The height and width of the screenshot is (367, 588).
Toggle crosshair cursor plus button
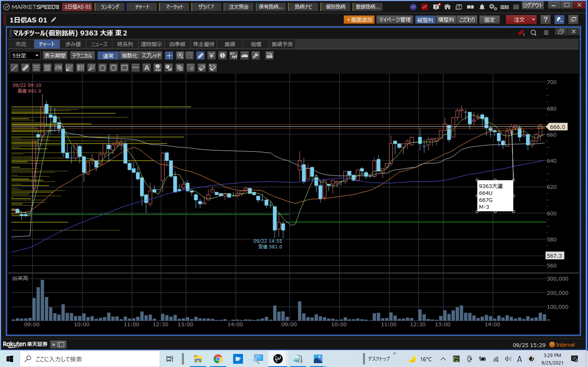tap(169, 56)
